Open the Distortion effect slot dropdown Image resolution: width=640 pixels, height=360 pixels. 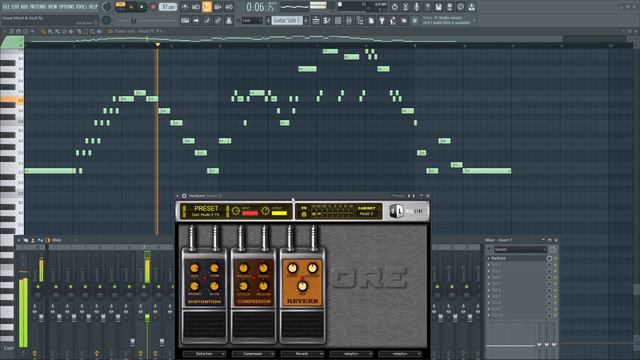click(x=204, y=354)
